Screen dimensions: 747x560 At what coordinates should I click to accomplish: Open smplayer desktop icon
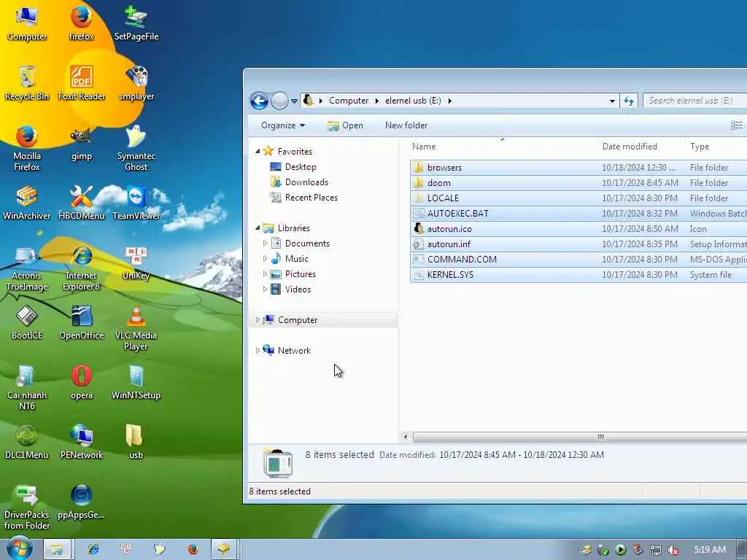tap(136, 83)
